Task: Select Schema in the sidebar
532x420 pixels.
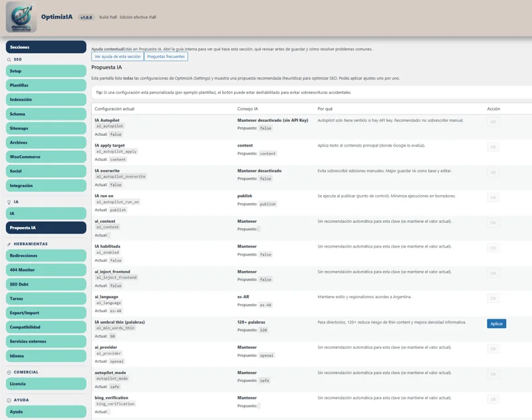Action: [x=46, y=114]
